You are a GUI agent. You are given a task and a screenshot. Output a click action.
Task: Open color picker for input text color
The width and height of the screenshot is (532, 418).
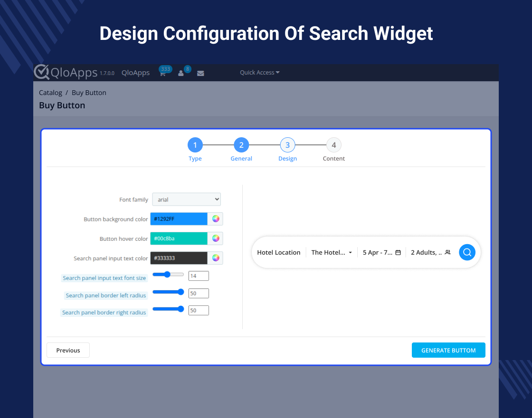pos(216,258)
